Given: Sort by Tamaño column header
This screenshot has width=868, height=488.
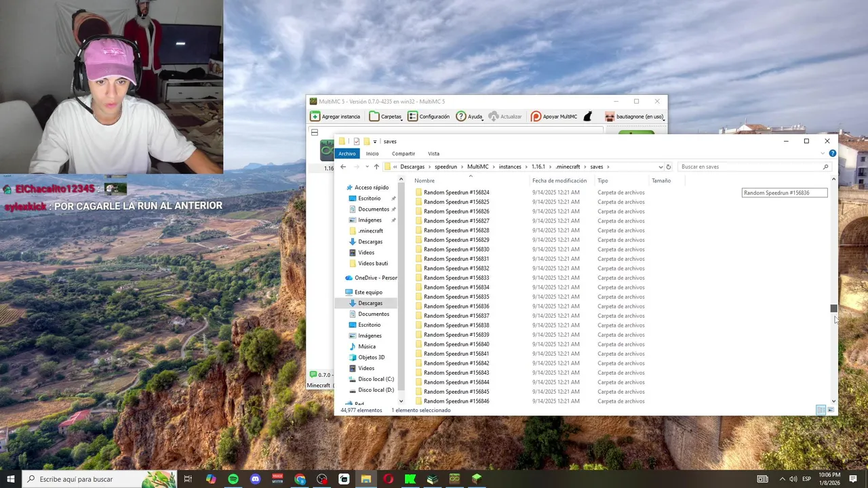Looking at the screenshot, I should pyautogui.click(x=667, y=181).
